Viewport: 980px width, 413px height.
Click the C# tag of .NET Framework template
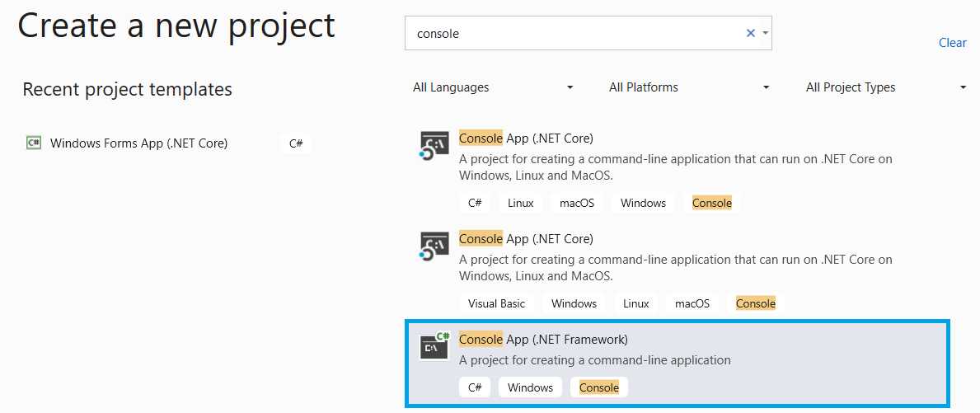click(x=475, y=387)
